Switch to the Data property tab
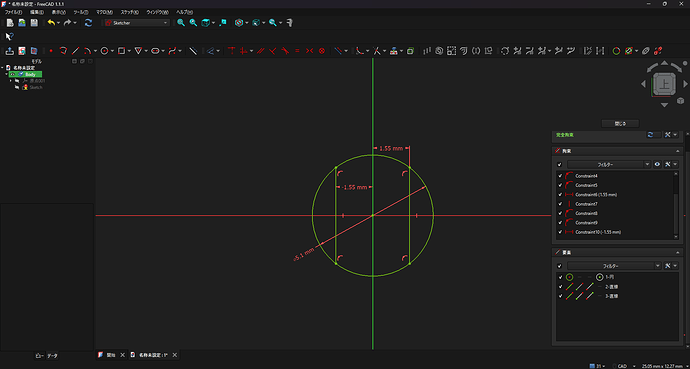This screenshot has height=369, width=690. [52, 356]
